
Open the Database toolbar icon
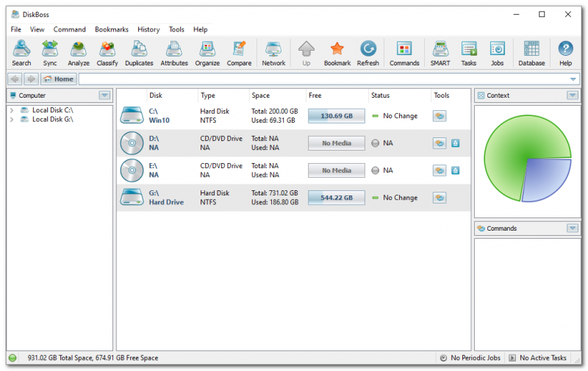click(x=531, y=52)
